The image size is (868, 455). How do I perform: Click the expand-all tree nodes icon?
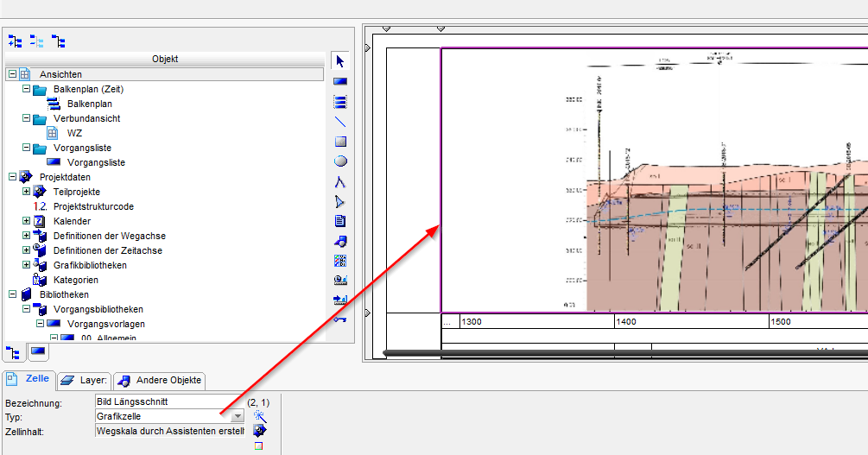point(15,41)
